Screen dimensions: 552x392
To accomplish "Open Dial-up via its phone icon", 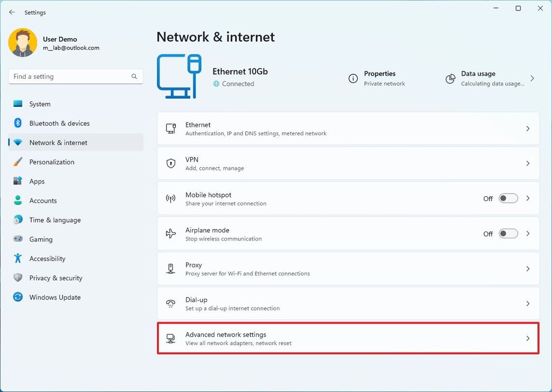I will click(x=171, y=303).
